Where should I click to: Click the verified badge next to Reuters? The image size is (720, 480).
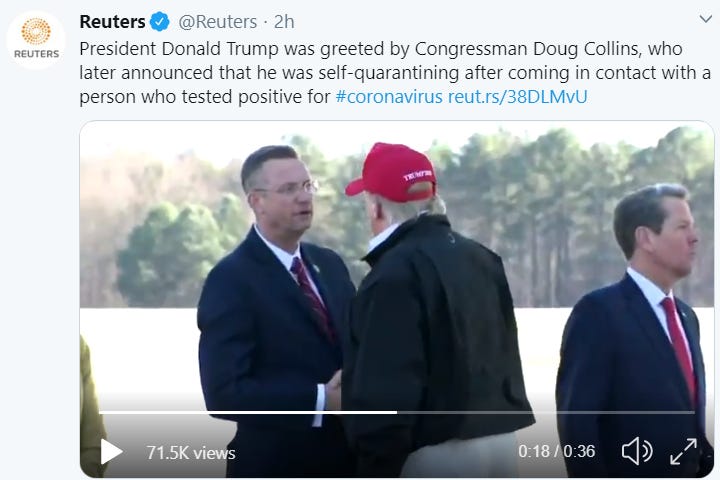tap(159, 22)
